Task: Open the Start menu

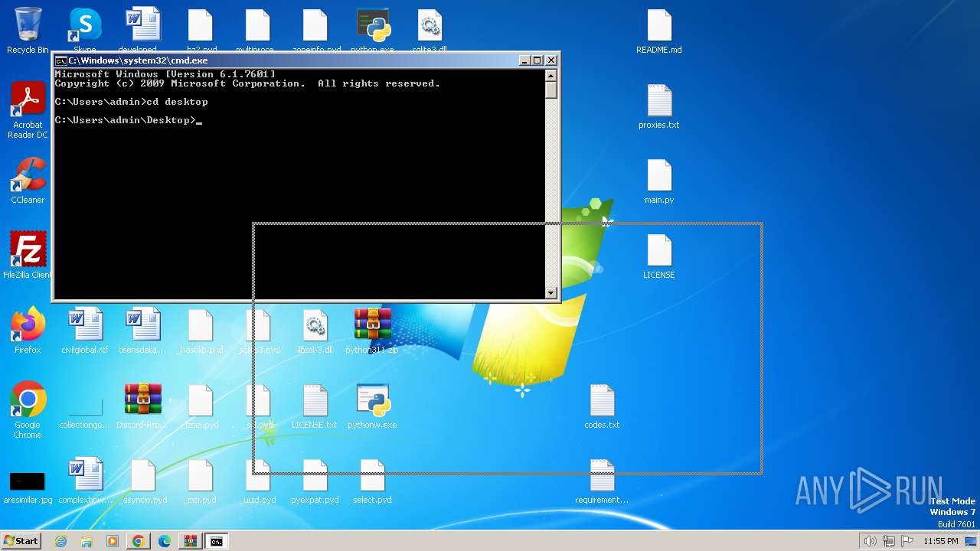Action: 21,541
